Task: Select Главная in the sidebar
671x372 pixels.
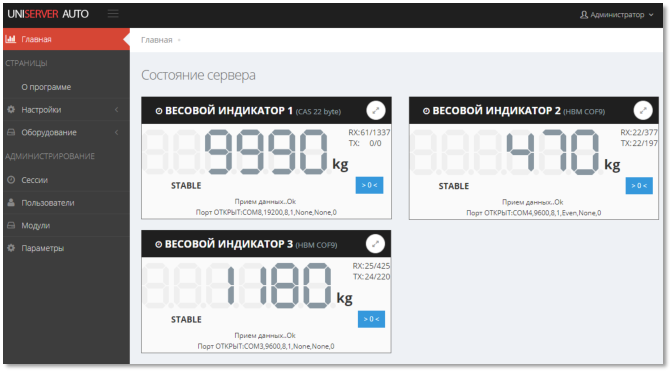Action: [x=66, y=39]
